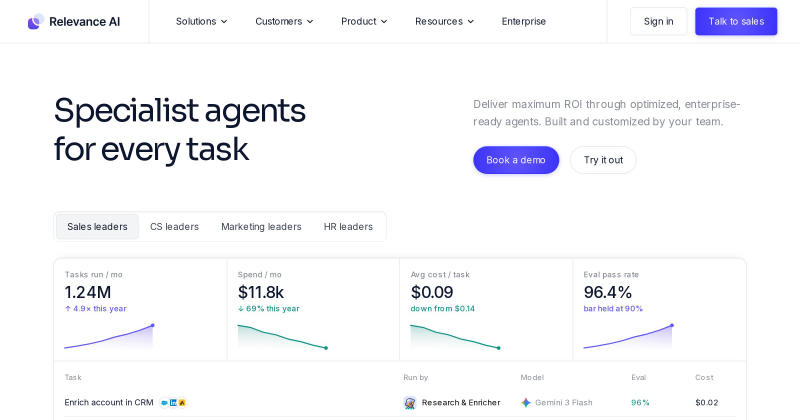
Task: Click the $0.02 cost cell
Action: pyautogui.click(x=707, y=403)
